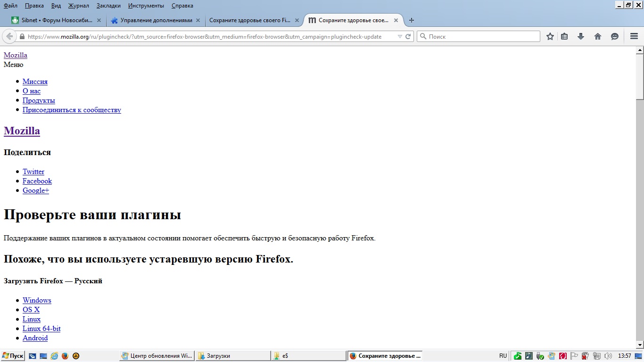Switch to Sibnet Форум Новосибирска tab
The image size is (644, 362).
pyautogui.click(x=57, y=20)
